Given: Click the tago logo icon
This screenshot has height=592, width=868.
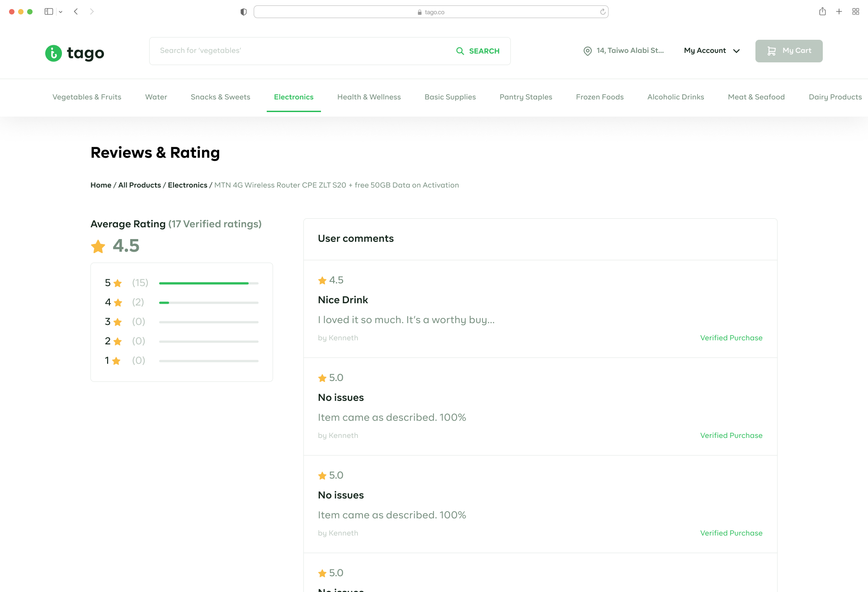Looking at the screenshot, I should coord(53,53).
